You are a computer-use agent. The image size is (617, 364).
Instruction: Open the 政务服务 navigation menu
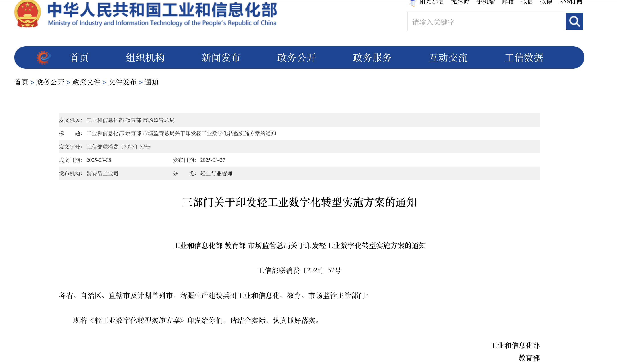coord(372,58)
